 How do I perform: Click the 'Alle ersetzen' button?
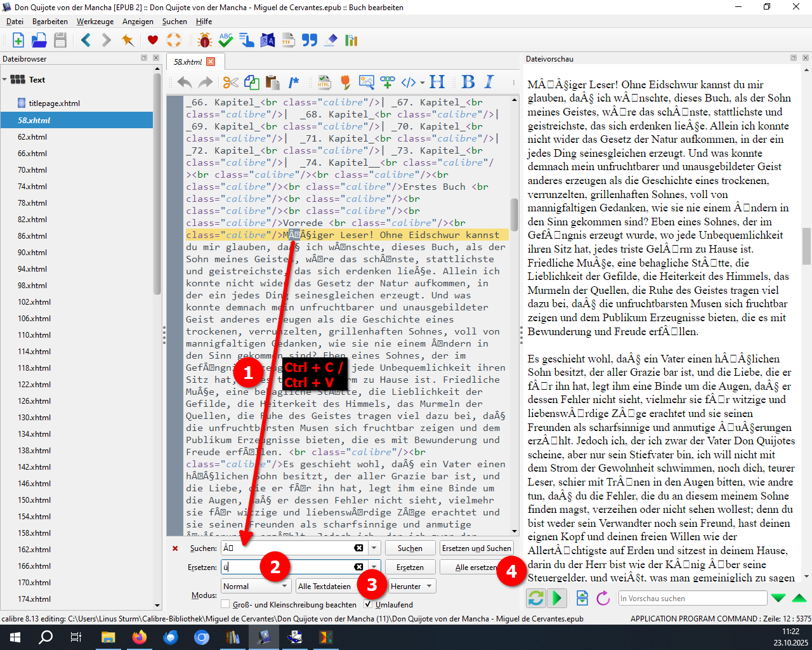[476, 567]
